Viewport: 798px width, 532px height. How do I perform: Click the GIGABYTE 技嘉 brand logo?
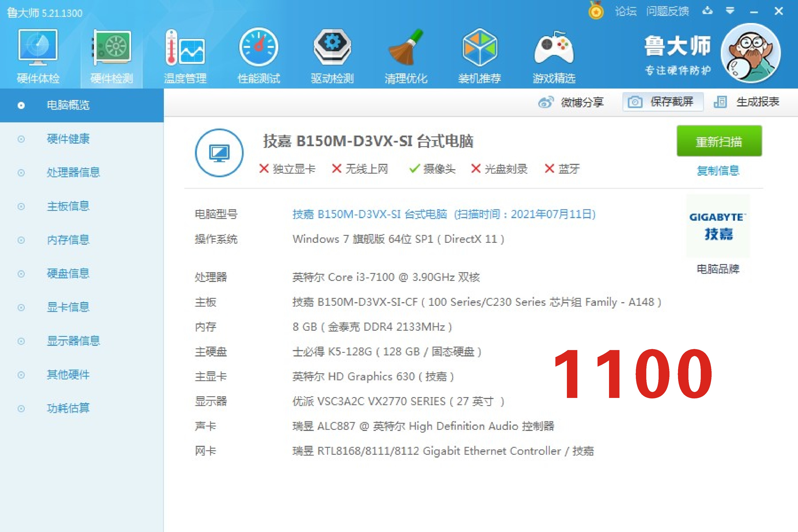[x=718, y=226]
